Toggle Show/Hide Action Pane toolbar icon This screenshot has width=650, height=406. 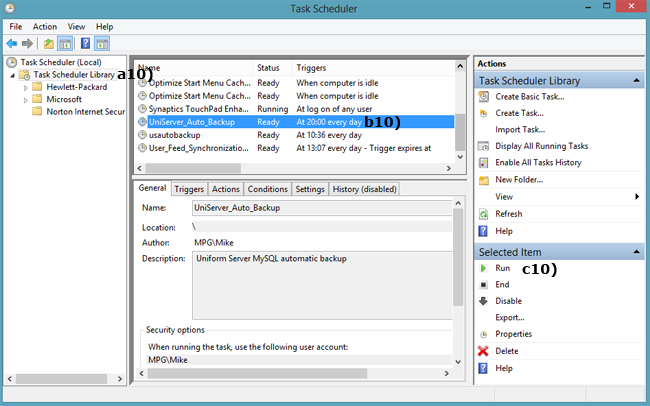pyautogui.click(x=102, y=44)
